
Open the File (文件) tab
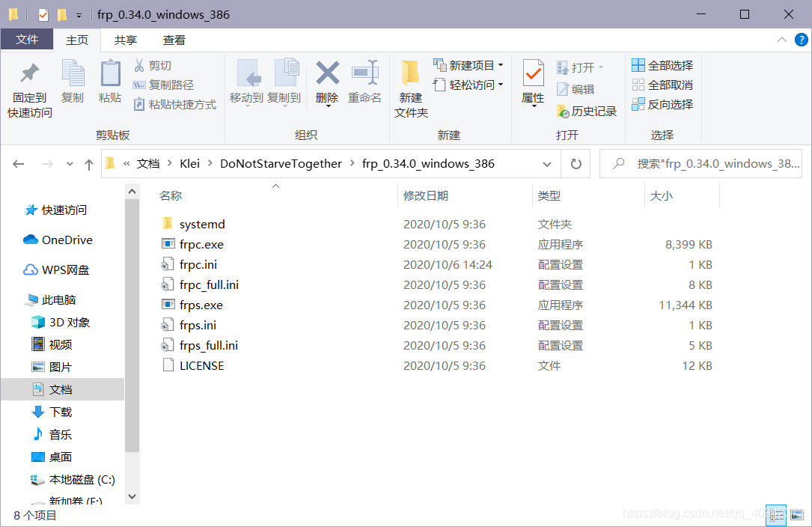click(x=27, y=40)
